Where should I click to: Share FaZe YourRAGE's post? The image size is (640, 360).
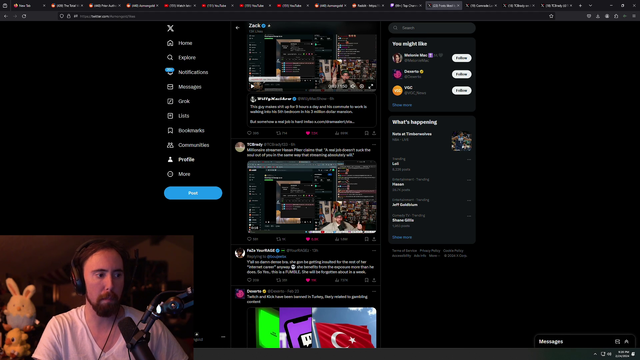click(374, 280)
